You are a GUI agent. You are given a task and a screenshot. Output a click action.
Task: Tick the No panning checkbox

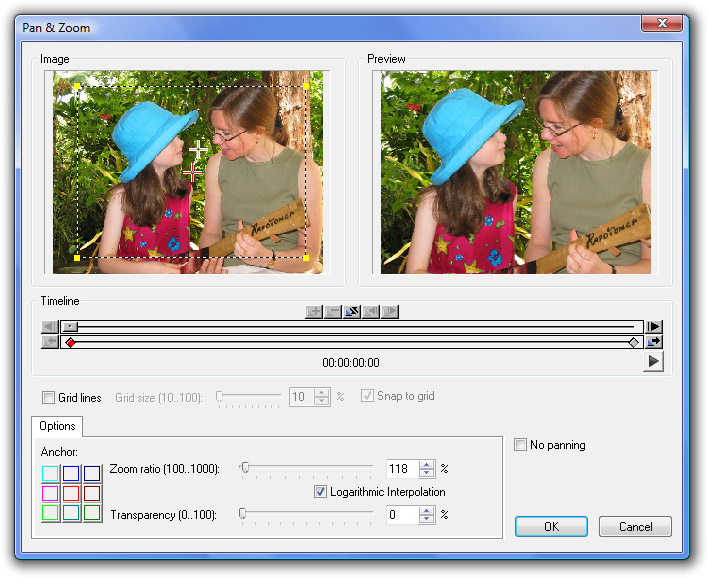520,445
